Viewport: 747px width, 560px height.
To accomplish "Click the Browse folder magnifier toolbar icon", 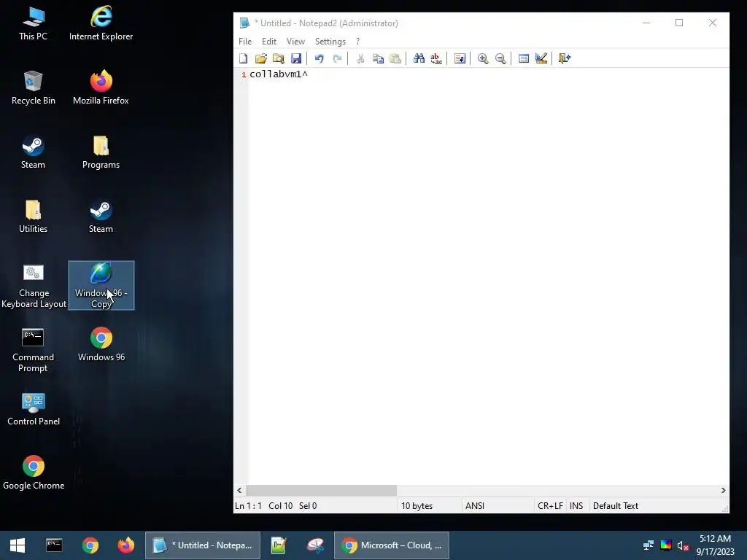I will (x=279, y=58).
